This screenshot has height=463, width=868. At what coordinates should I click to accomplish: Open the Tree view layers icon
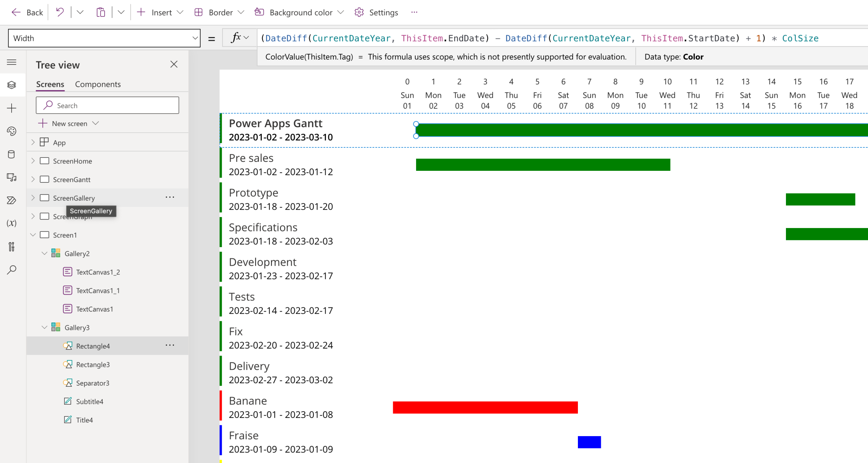coord(12,85)
